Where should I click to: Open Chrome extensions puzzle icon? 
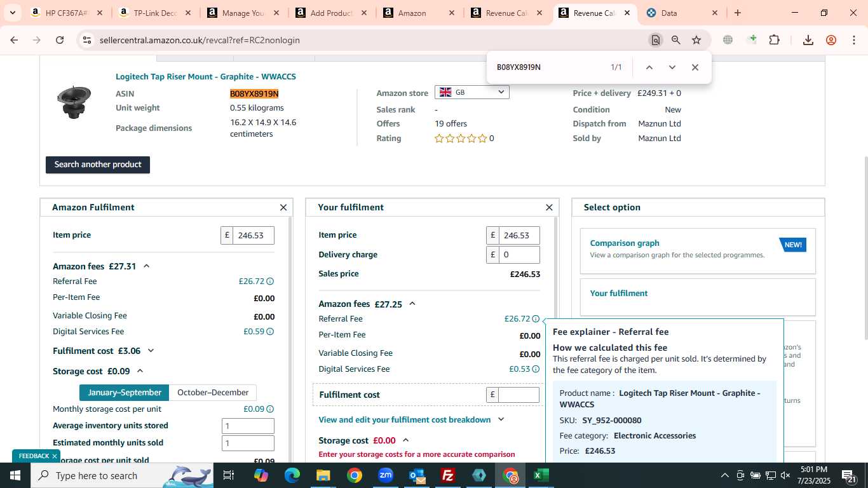click(x=774, y=40)
